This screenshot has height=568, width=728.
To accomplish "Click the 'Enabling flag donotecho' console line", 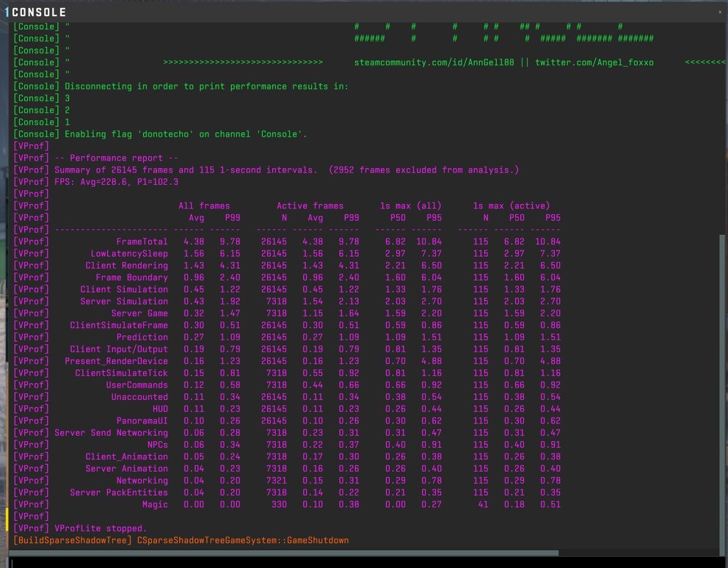I will click(x=186, y=134).
